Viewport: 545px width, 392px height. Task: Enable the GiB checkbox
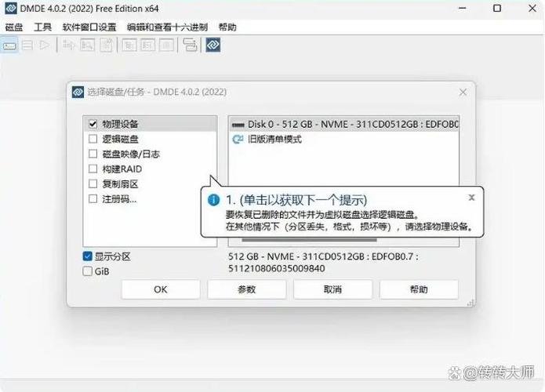88,271
